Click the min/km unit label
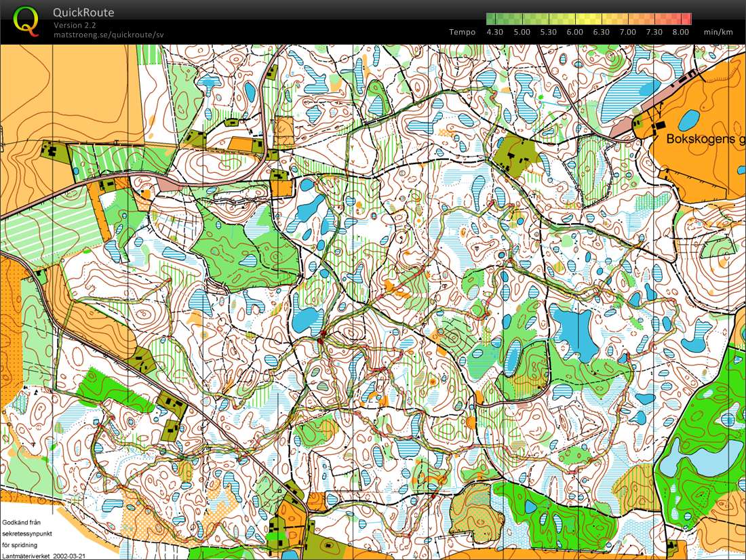This screenshot has width=746, height=560. [x=718, y=32]
